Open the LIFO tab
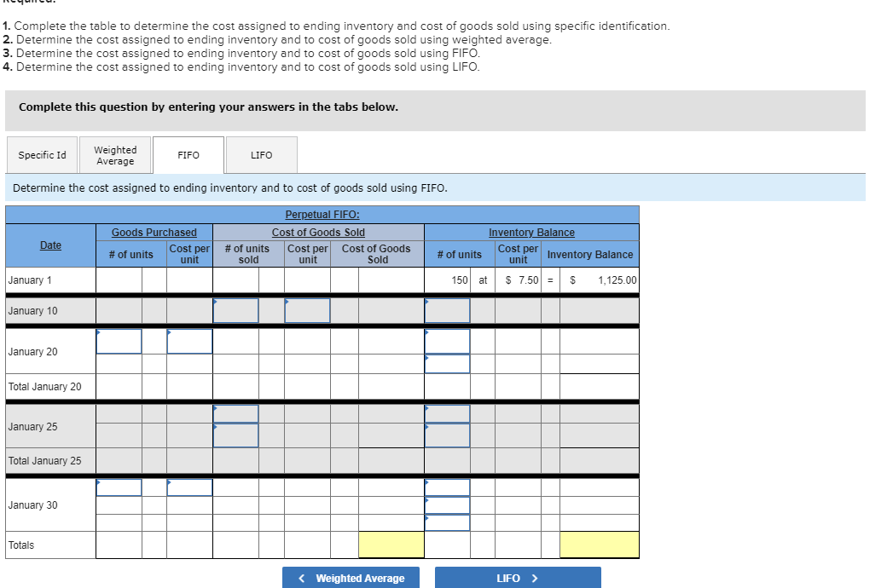 tap(261, 154)
